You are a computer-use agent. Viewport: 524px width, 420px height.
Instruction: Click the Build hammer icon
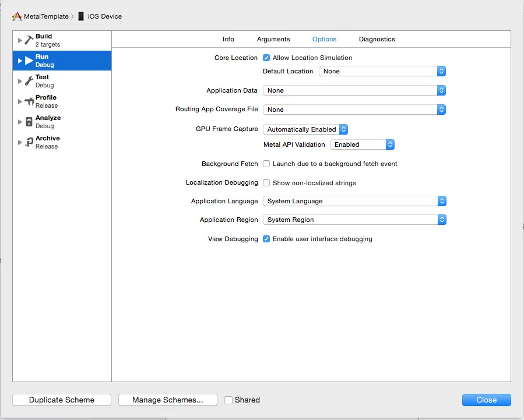point(29,40)
